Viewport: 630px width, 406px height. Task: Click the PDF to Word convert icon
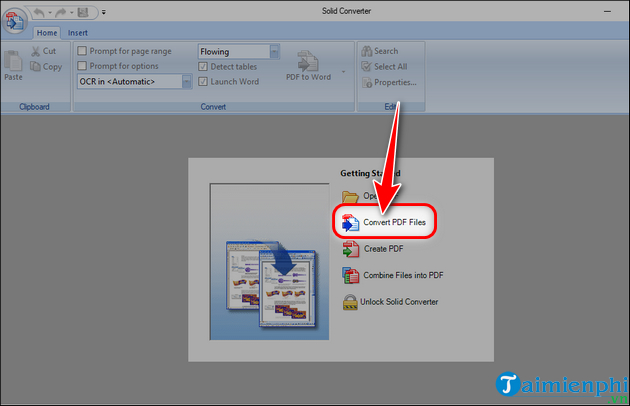point(308,61)
